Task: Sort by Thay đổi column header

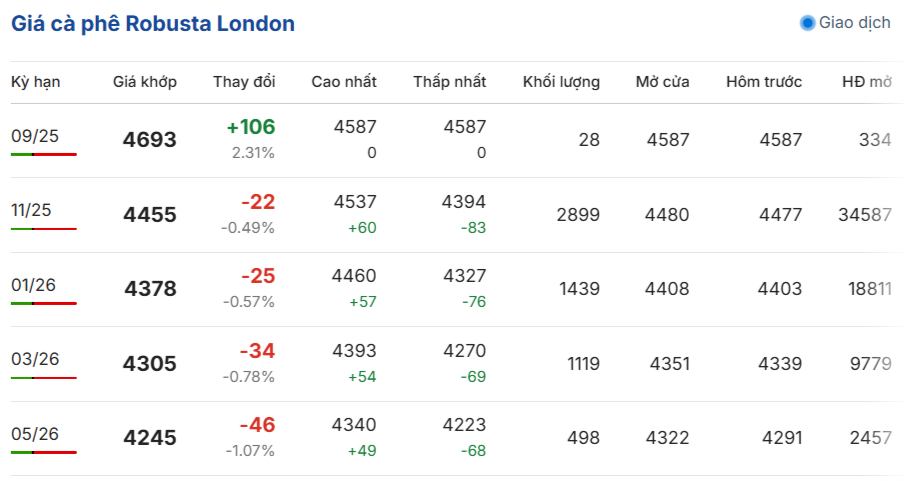Action: 244,82
